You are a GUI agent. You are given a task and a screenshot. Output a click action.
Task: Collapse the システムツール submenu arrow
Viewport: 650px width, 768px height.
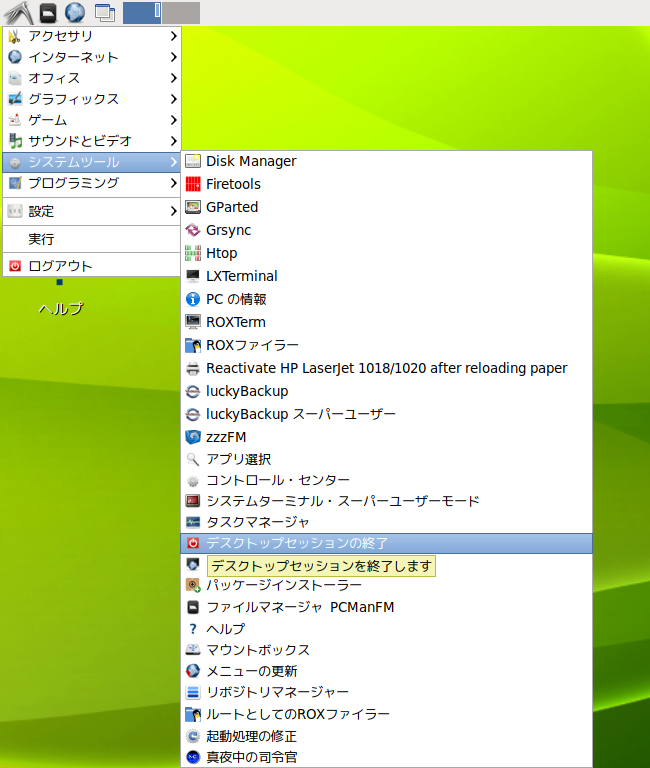[x=173, y=162]
